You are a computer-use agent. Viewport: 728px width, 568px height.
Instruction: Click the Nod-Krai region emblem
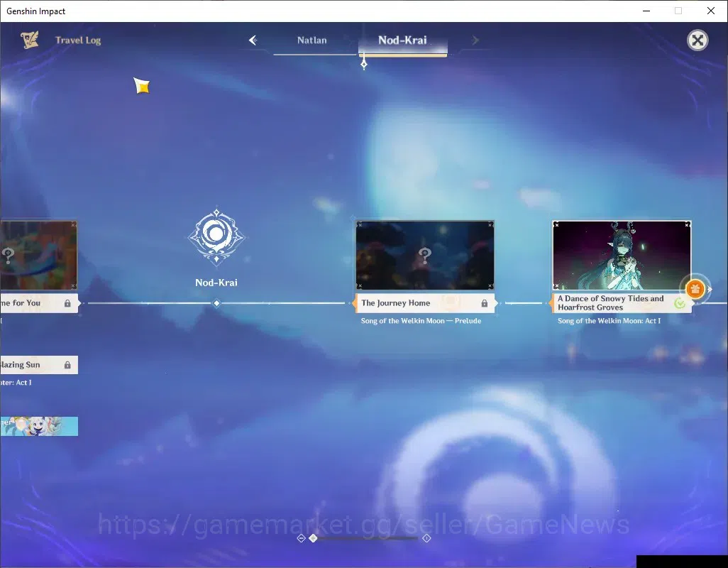click(216, 237)
